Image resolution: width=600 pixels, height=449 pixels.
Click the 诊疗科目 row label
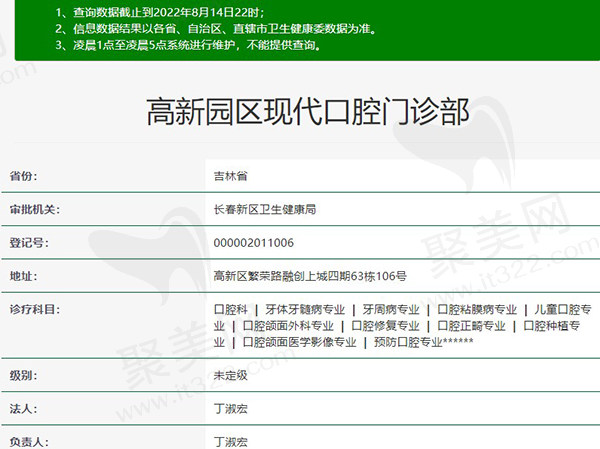[36, 310]
